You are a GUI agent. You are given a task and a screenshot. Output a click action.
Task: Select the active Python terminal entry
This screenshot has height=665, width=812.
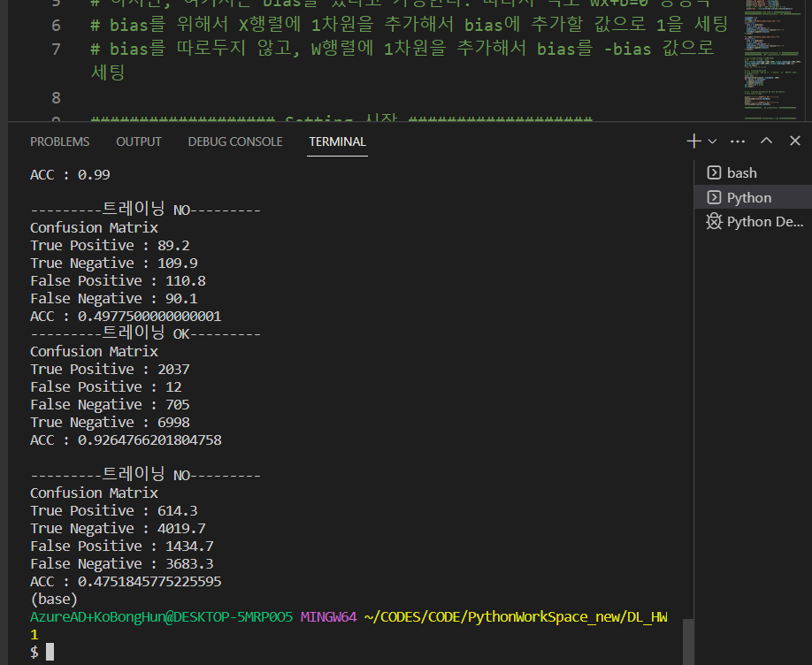(749, 197)
